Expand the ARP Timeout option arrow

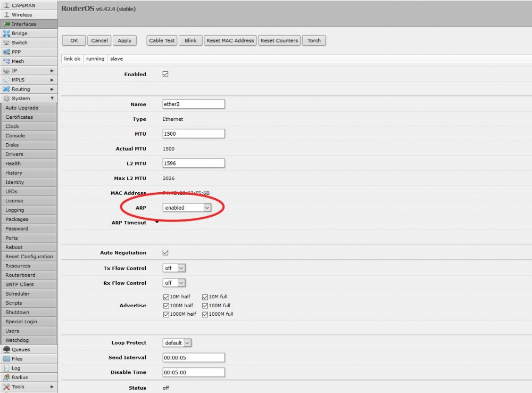(x=157, y=223)
